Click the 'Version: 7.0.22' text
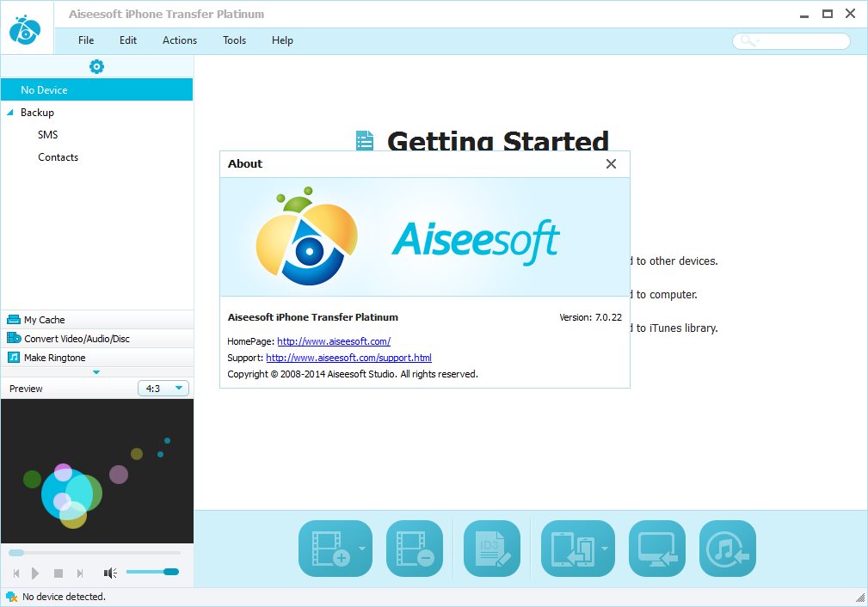This screenshot has height=607, width=868. click(x=590, y=317)
